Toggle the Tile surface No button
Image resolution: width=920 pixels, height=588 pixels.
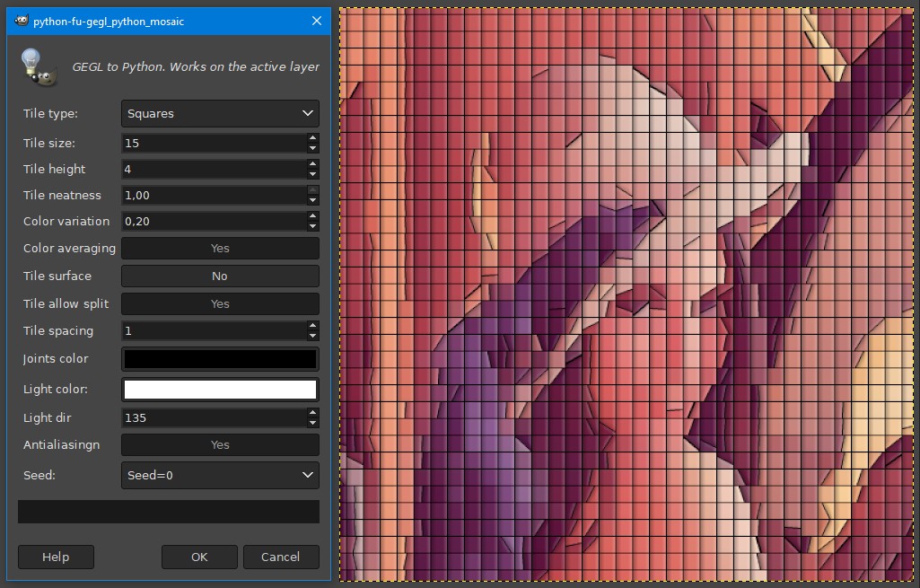pos(220,276)
